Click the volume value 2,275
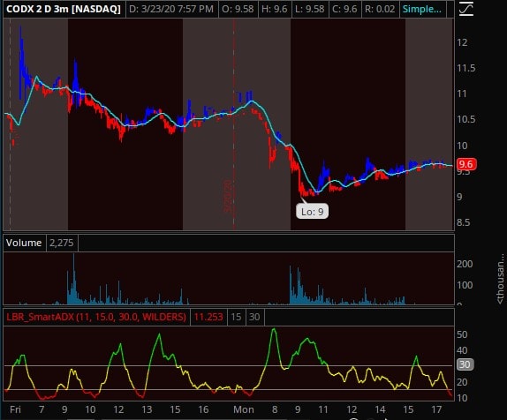 point(62,243)
